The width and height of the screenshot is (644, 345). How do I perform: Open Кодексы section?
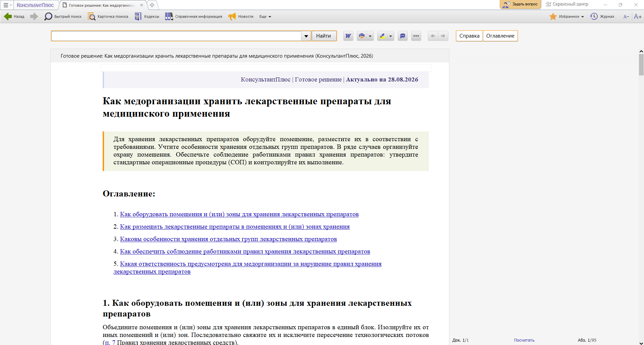coord(147,16)
